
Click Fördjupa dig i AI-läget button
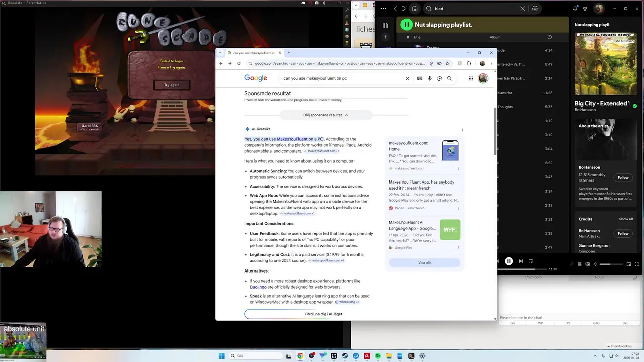tap(324, 314)
